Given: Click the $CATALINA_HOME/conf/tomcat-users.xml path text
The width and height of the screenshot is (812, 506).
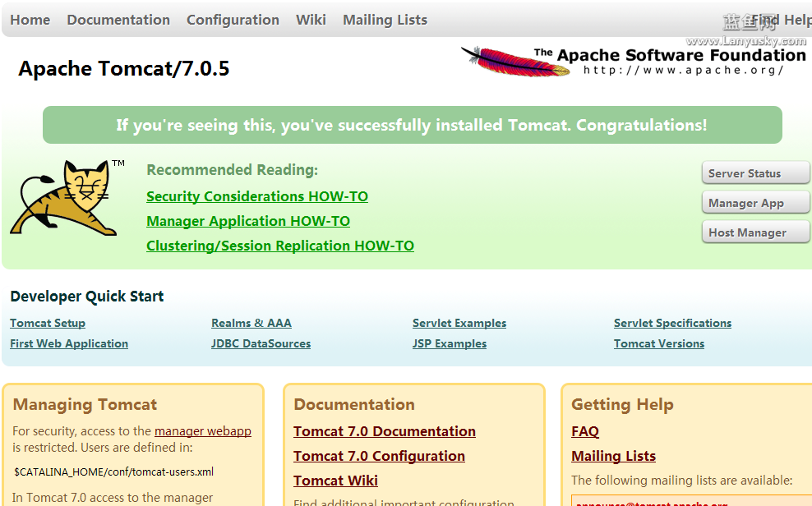Looking at the screenshot, I should coord(114,471).
